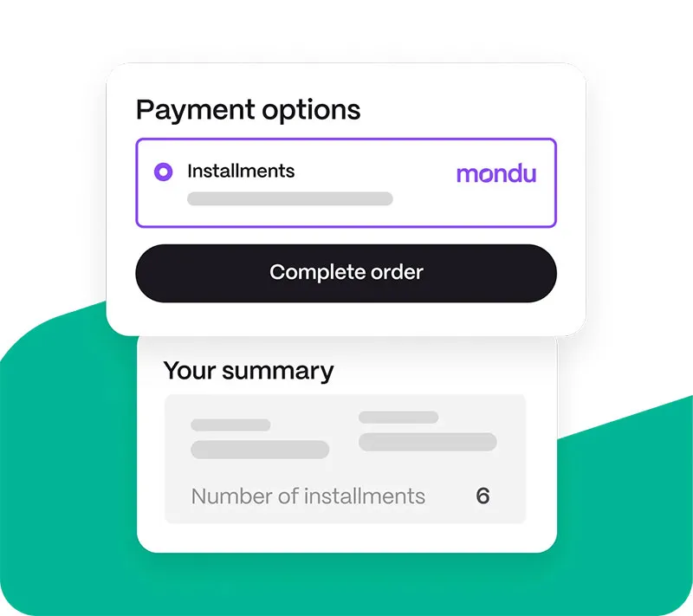693x616 pixels.
Task: Click the installments count value 6
Action: pos(483,496)
